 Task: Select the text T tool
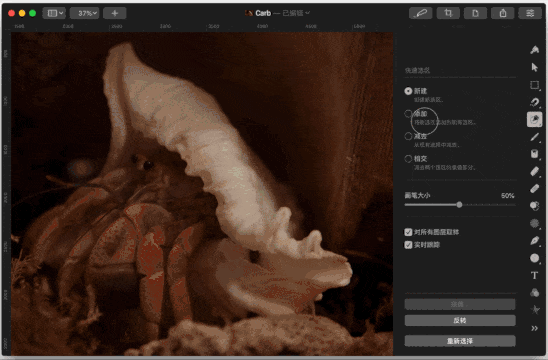tap(534, 275)
